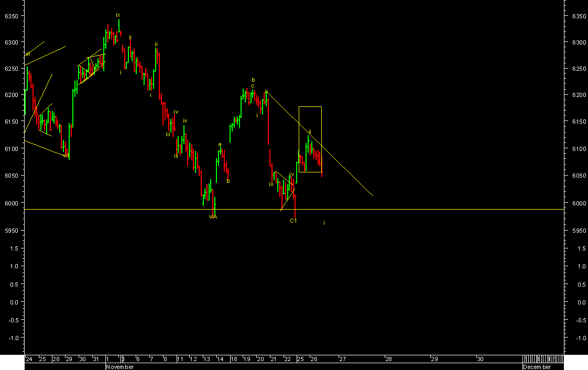This screenshot has width=588, height=370.
Task: Click the 'ix' wave label at chart peak
Action: pyautogui.click(x=118, y=15)
